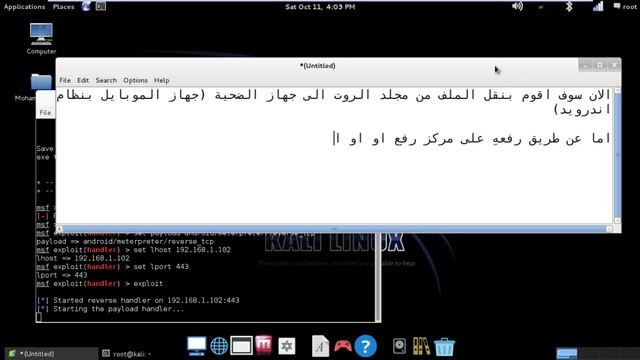Viewport: 640px width, 360px height.
Task: Click the File menu of the terminal window
Action: tap(45, 113)
